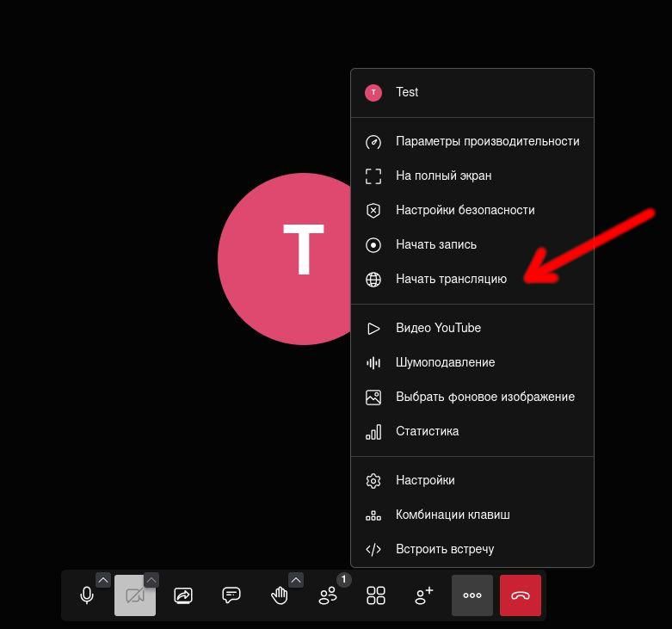Viewport: 672px width, 629px height.
Task: Click the share screen icon
Action: pyautogui.click(x=183, y=595)
